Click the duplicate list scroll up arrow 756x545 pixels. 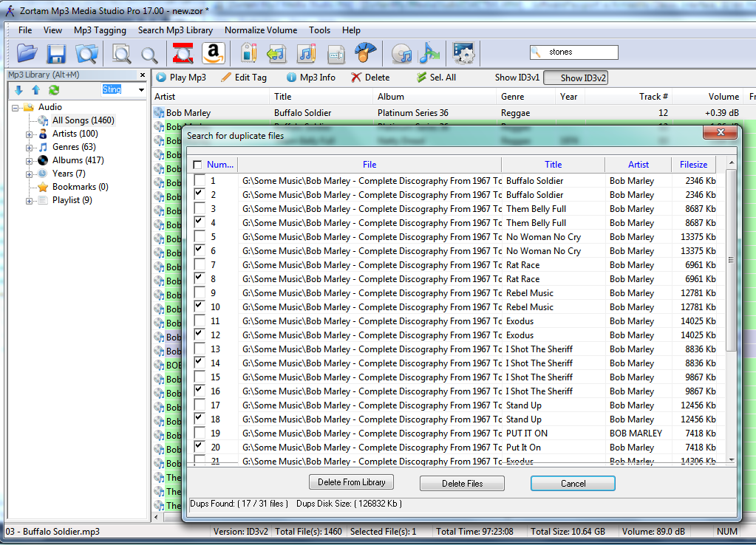(732, 163)
